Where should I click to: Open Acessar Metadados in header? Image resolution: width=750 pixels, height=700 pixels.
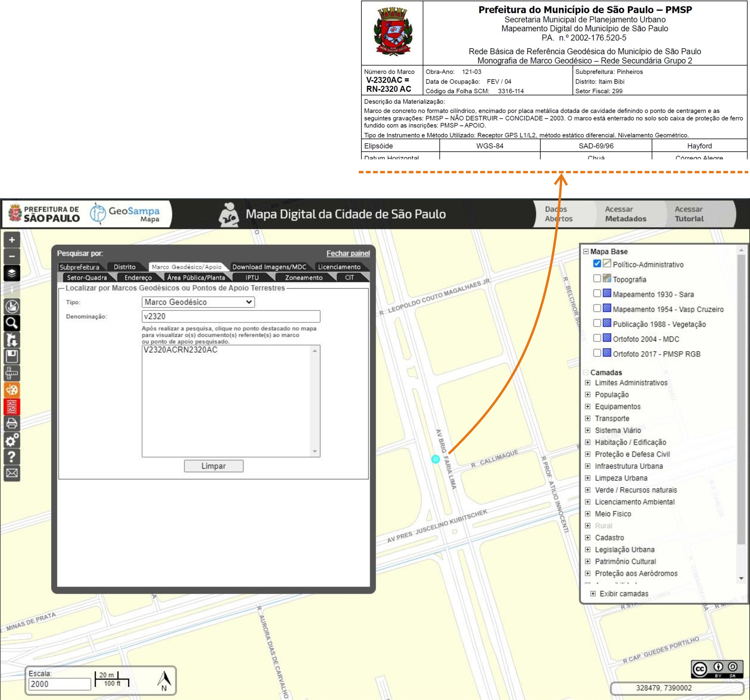626,214
